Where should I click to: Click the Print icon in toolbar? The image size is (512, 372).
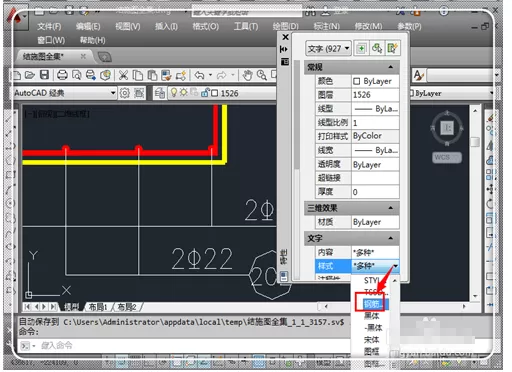(x=62, y=75)
